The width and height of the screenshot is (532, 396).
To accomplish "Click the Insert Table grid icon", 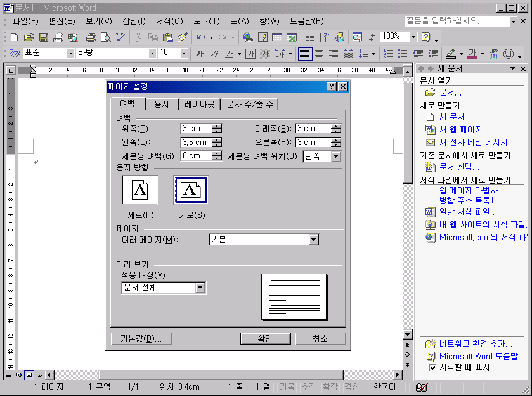I will 277,37.
